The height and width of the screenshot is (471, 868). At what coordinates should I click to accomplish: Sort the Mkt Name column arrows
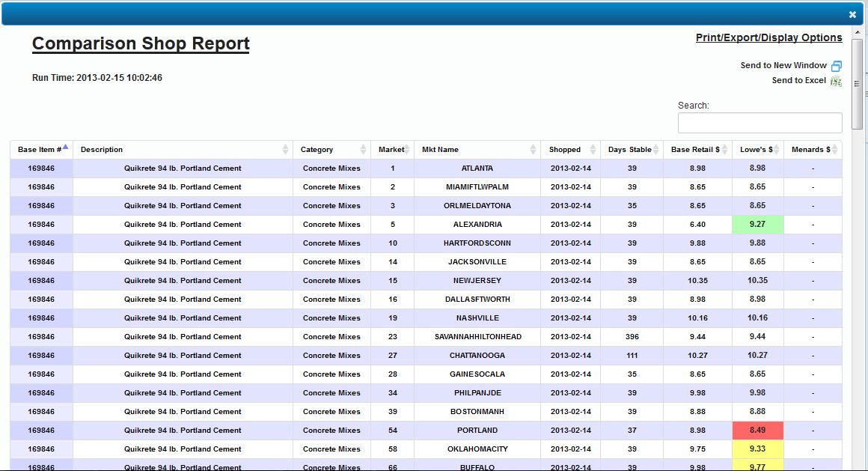[x=533, y=149]
